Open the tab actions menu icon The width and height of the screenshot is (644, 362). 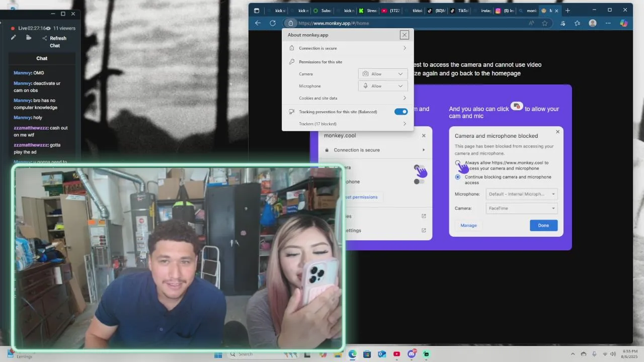tap(257, 11)
